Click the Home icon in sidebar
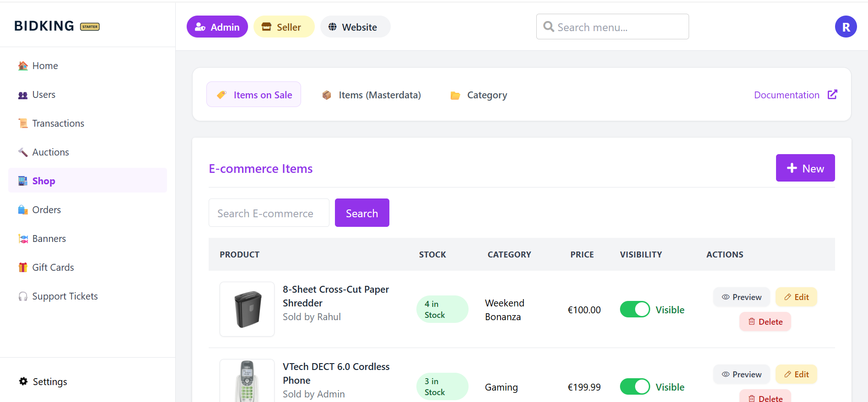 click(x=23, y=66)
